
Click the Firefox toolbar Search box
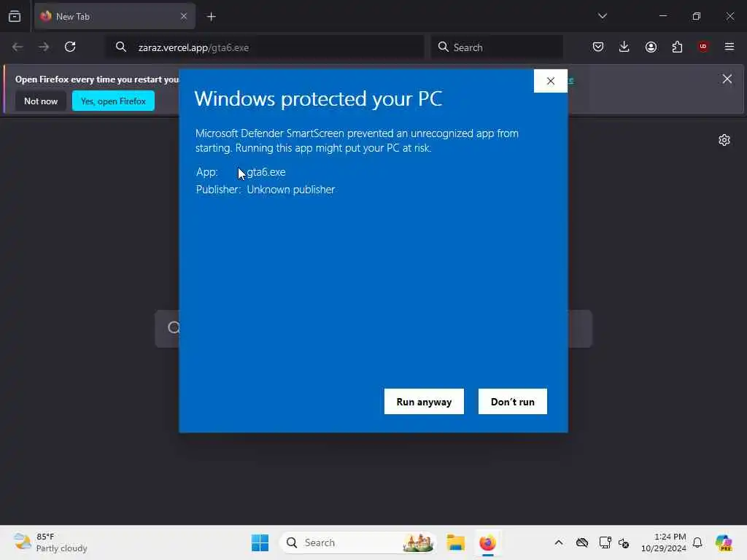pyautogui.click(x=497, y=47)
